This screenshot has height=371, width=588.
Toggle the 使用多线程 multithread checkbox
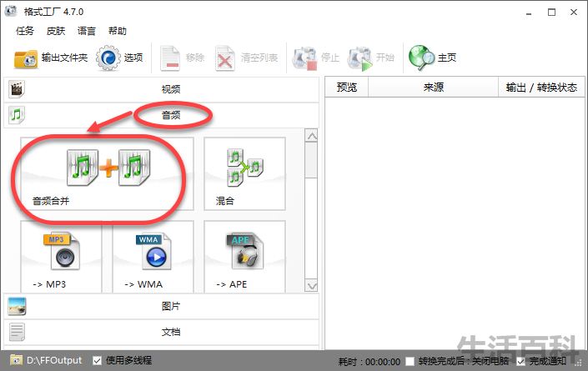(97, 360)
